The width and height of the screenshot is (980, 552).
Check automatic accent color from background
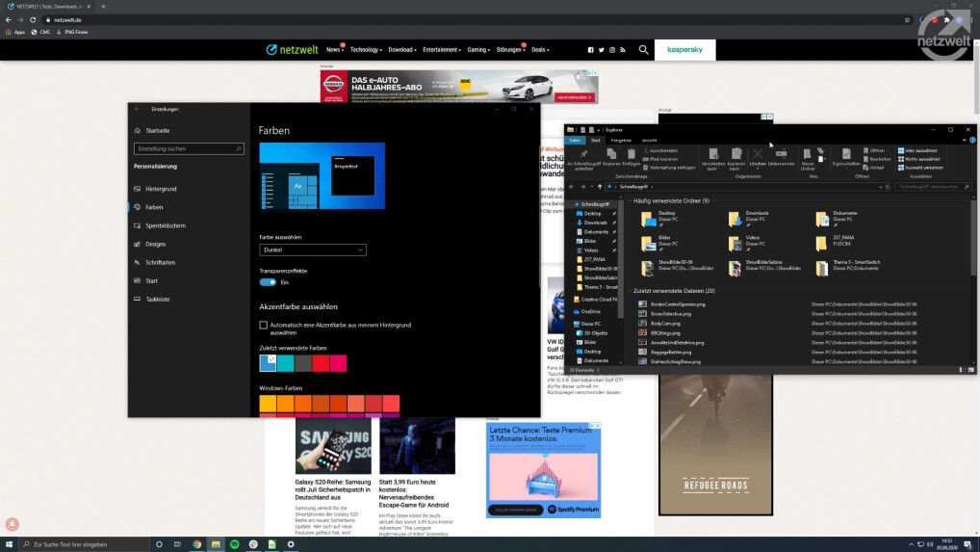[x=264, y=326]
